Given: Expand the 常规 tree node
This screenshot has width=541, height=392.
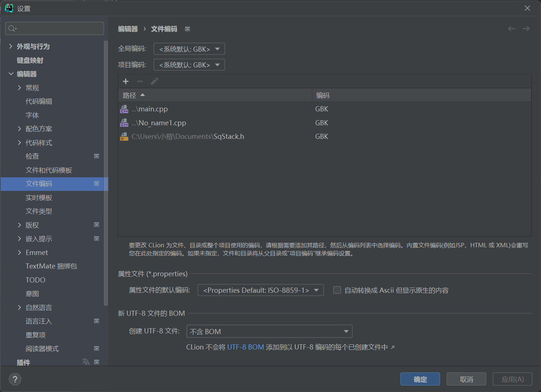Looking at the screenshot, I should [x=19, y=88].
